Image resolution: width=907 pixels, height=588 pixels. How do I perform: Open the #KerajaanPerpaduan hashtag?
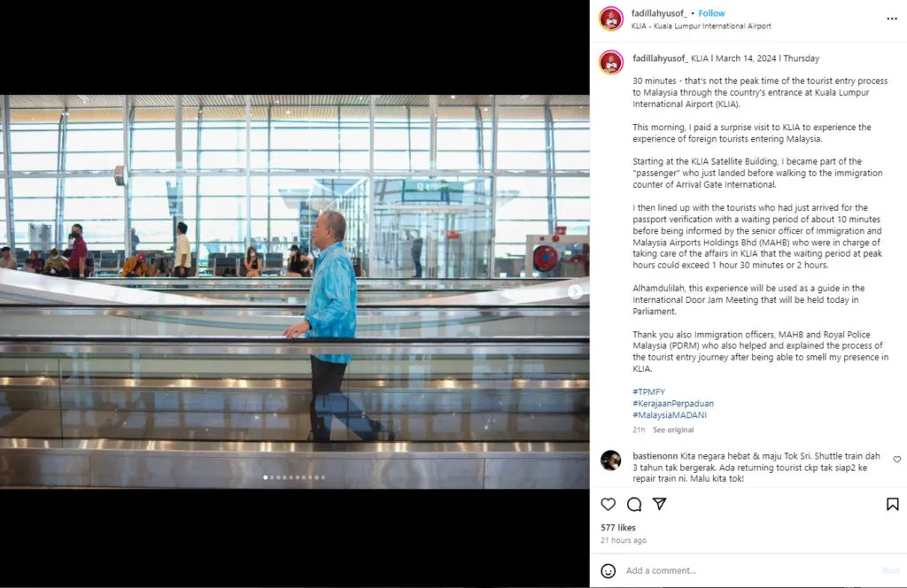673,404
